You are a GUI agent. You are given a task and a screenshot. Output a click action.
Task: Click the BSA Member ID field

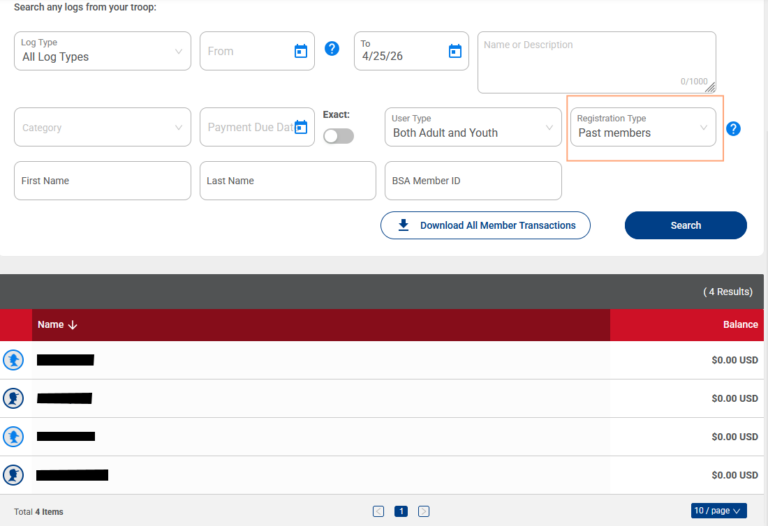tap(473, 181)
